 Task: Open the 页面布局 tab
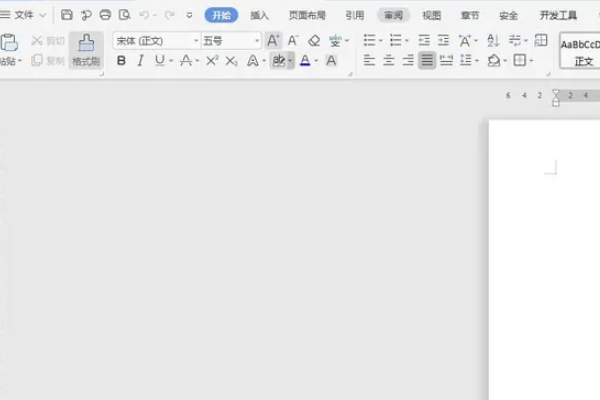(307, 15)
